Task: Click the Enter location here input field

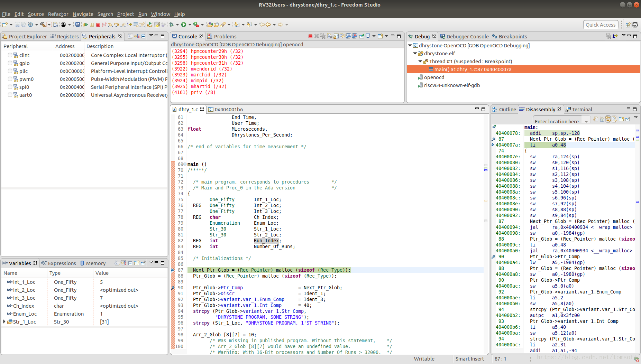Action: click(x=557, y=121)
